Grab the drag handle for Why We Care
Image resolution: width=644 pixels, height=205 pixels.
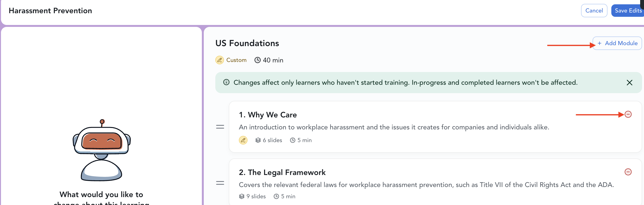(x=220, y=127)
